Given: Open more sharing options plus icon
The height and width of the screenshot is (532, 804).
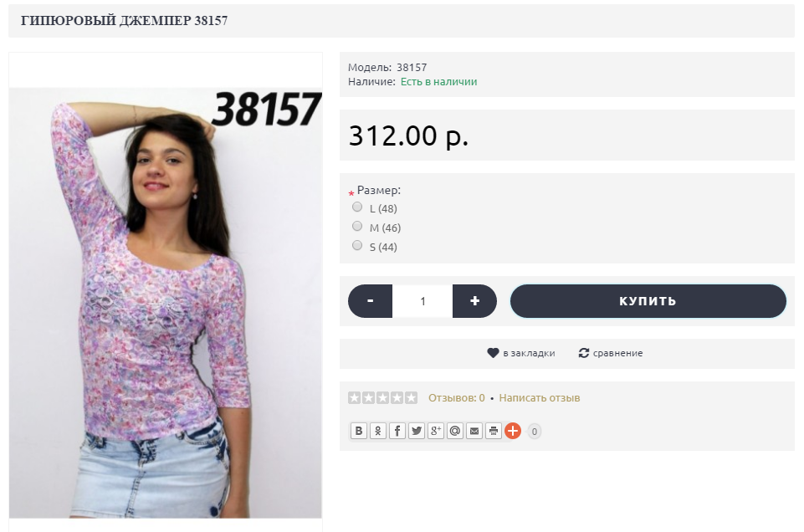Looking at the screenshot, I should [x=513, y=431].
